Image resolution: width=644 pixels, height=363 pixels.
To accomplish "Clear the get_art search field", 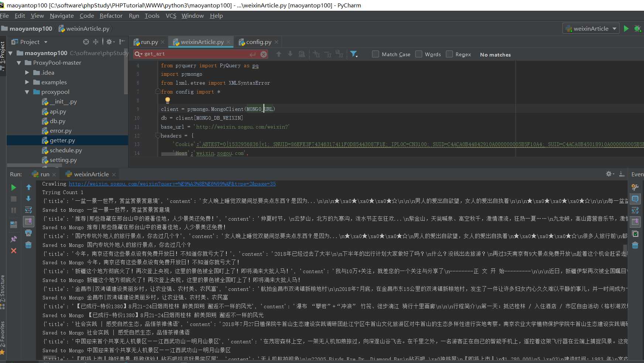I will (264, 54).
